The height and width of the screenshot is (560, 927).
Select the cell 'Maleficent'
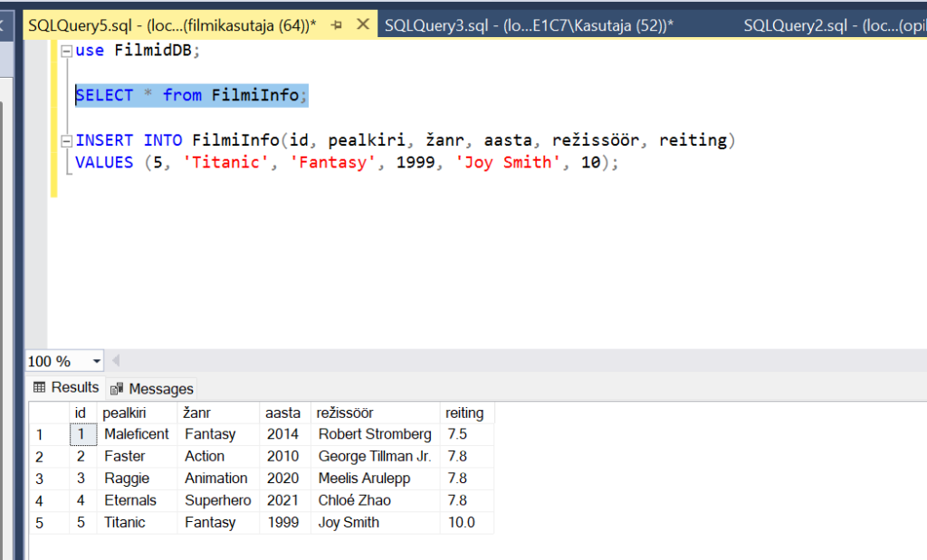tap(137, 434)
